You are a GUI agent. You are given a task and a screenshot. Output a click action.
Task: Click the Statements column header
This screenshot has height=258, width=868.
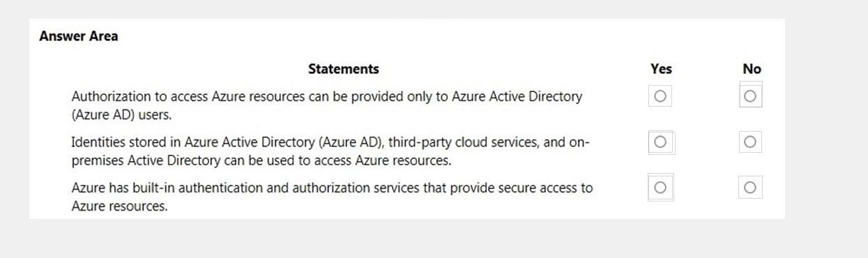tap(344, 69)
